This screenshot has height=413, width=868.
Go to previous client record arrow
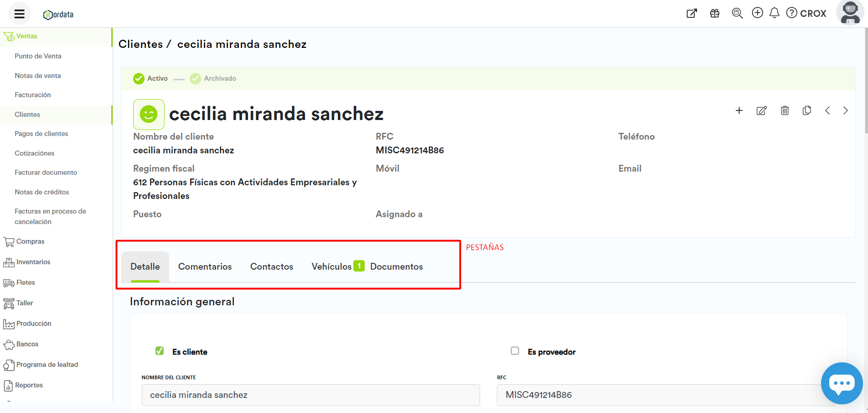(x=827, y=111)
